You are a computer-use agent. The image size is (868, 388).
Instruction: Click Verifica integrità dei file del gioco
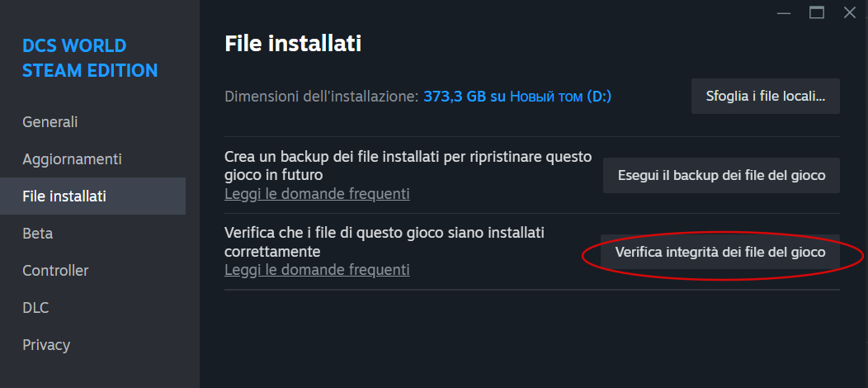(x=720, y=253)
